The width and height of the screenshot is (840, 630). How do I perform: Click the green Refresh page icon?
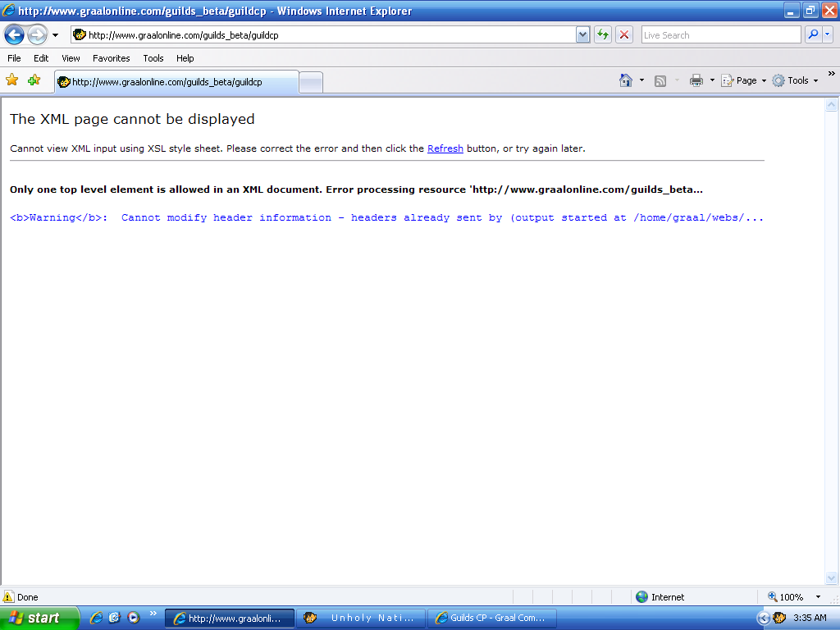pos(603,34)
